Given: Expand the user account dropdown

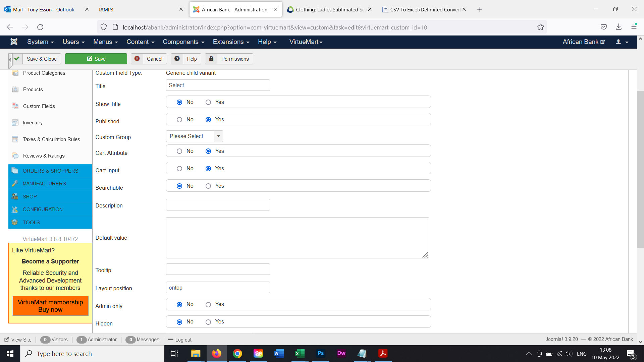Looking at the screenshot, I should point(622,42).
